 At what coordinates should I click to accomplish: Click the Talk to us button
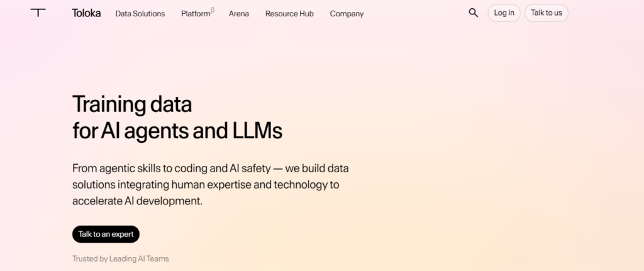[x=547, y=13]
